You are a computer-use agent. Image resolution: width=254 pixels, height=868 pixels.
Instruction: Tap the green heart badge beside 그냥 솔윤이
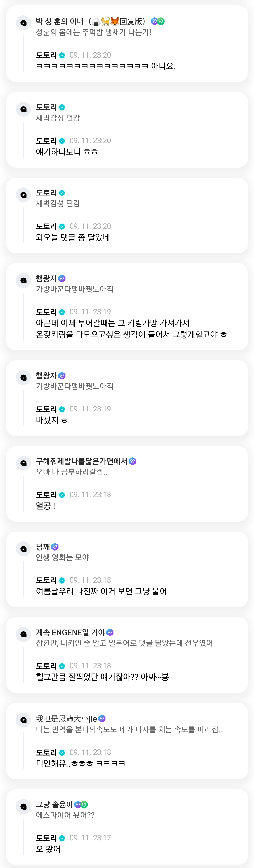(85, 804)
